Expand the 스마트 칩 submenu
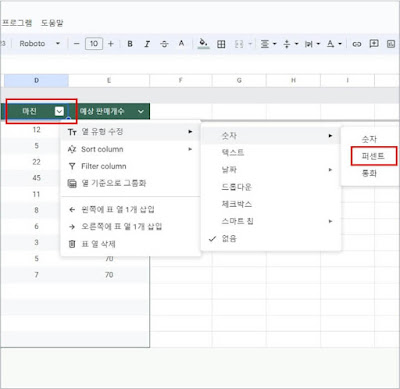The image size is (400, 389). pyautogui.click(x=271, y=221)
